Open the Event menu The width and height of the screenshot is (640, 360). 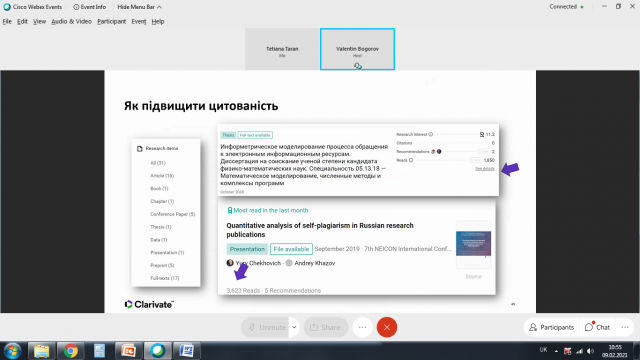coord(139,22)
